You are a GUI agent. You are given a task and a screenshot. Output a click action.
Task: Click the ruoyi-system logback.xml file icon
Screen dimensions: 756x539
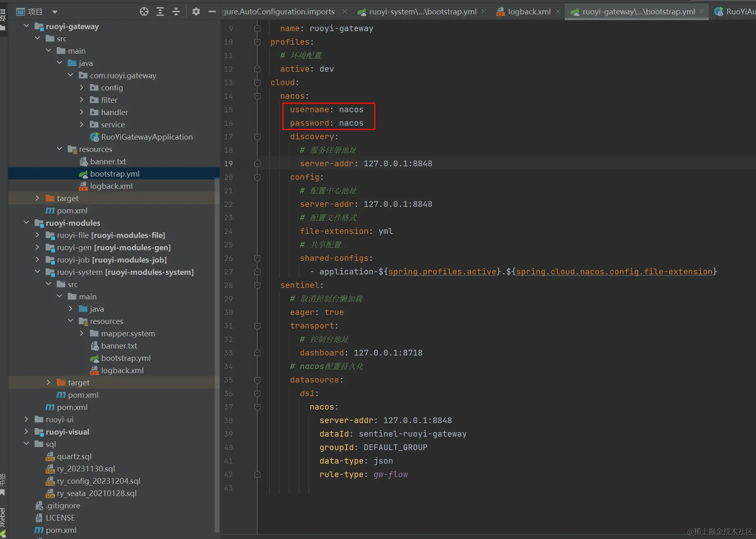(95, 371)
